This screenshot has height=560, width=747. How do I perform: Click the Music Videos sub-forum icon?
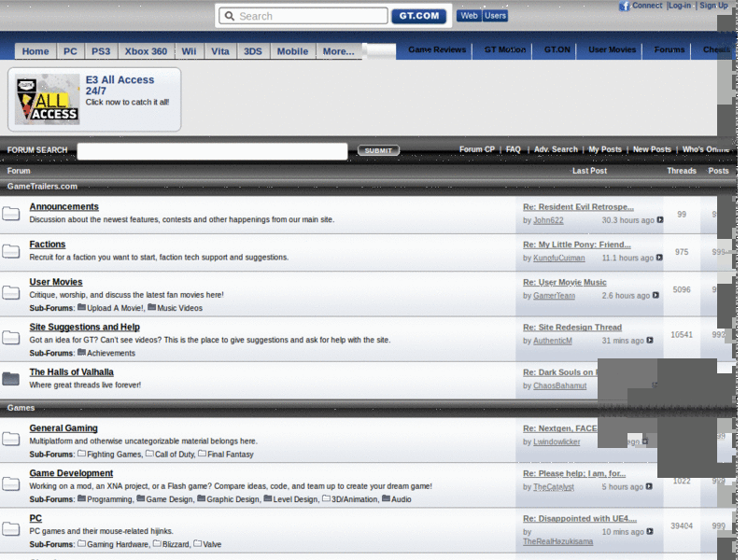tap(151, 307)
